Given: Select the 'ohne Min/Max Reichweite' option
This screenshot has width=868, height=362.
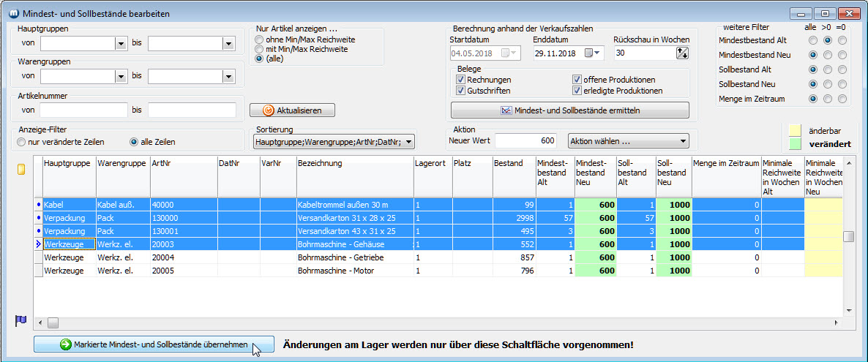Looking at the screenshot, I should click(x=258, y=39).
